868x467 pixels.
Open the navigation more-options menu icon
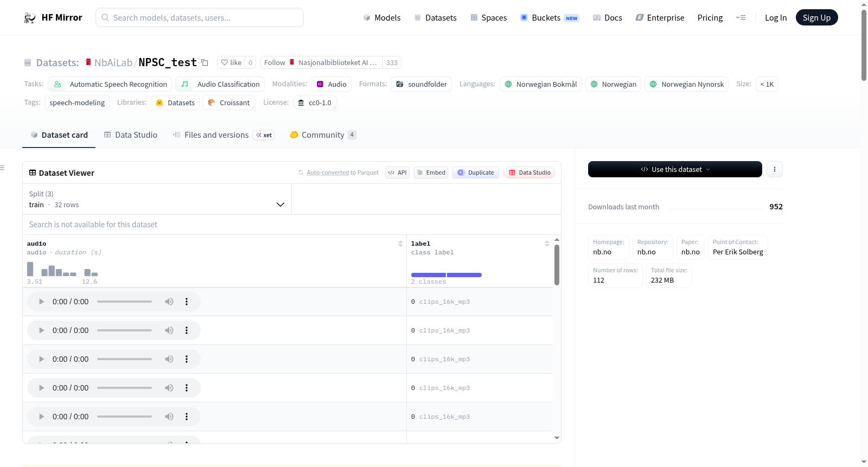pyautogui.click(x=741, y=17)
